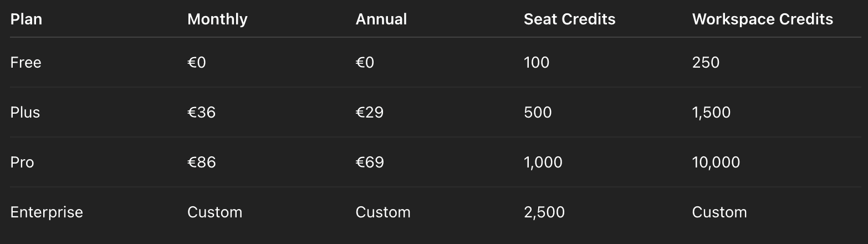Click the Enterprise plan name

[x=47, y=212]
